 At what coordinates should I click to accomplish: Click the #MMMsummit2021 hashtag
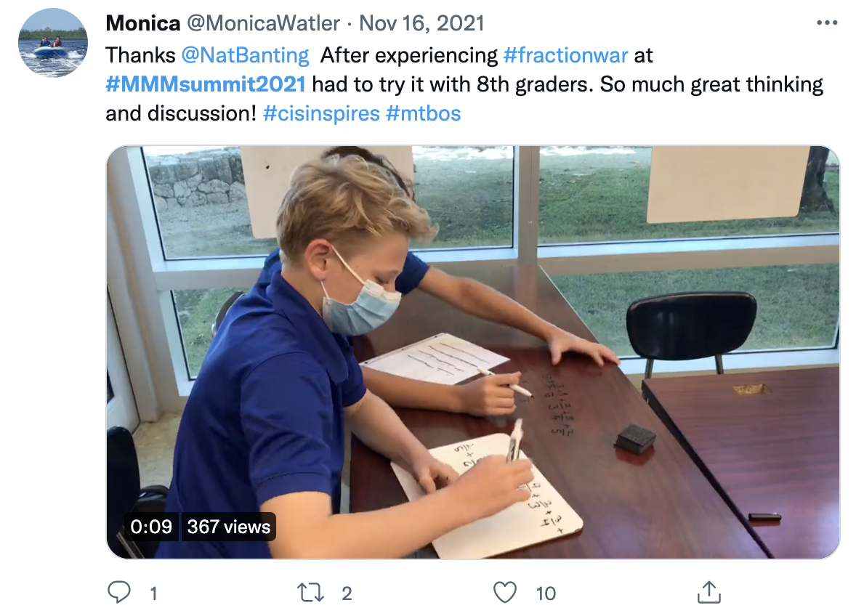pyautogui.click(x=206, y=84)
